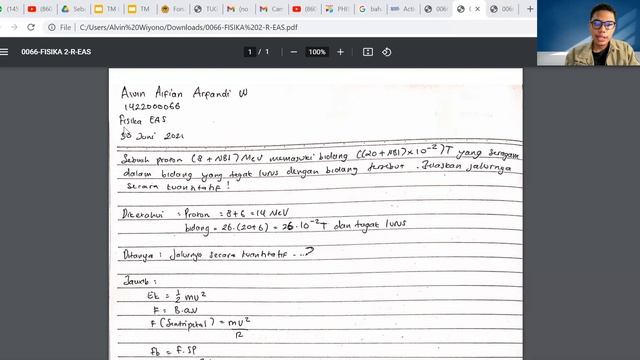Image resolution: width=640 pixels, height=360 pixels.
Task: Click the student number 1422000066
Action: coord(152,107)
